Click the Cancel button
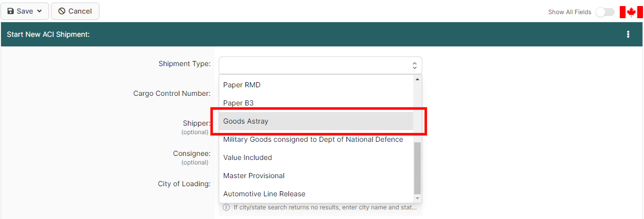The image size is (644, 219). [75, 11]
